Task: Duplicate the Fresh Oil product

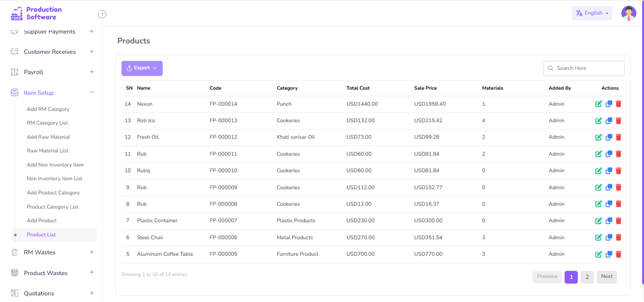Action: 609,137
